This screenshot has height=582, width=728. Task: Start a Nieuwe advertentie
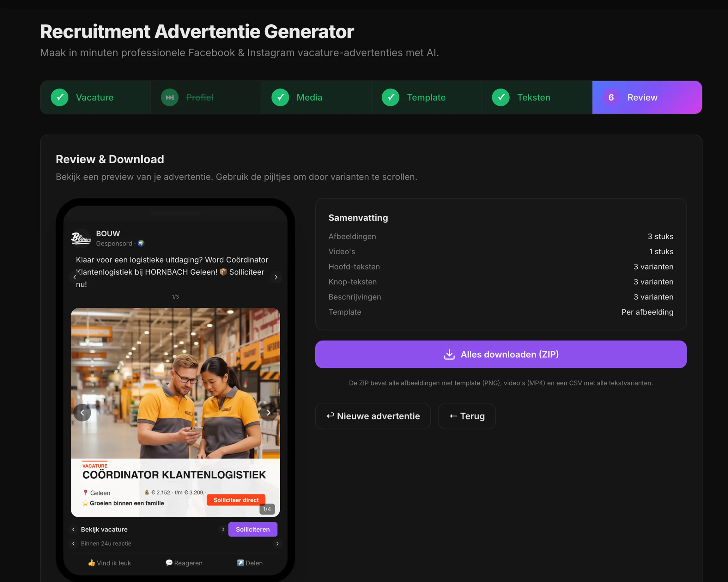tap(373, 416)
